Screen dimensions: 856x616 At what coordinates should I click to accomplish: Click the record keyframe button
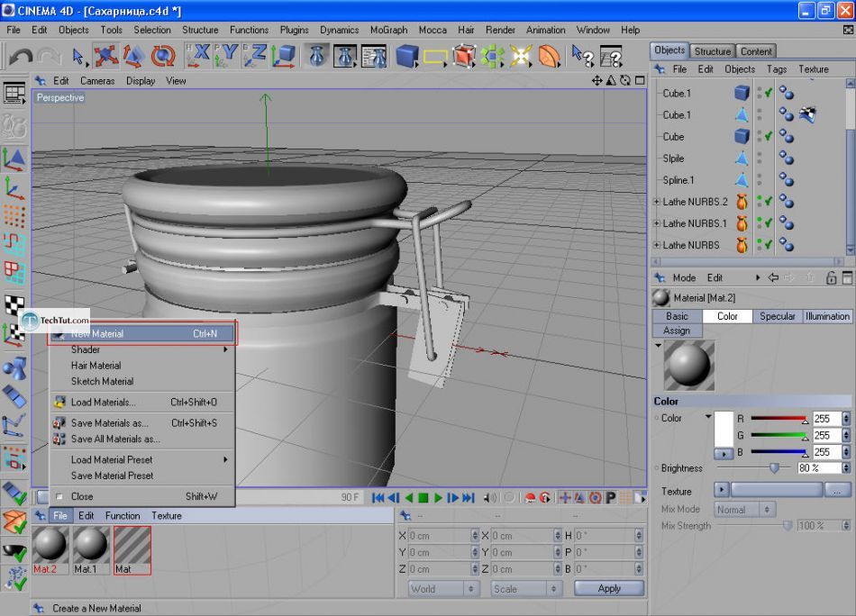530,498
